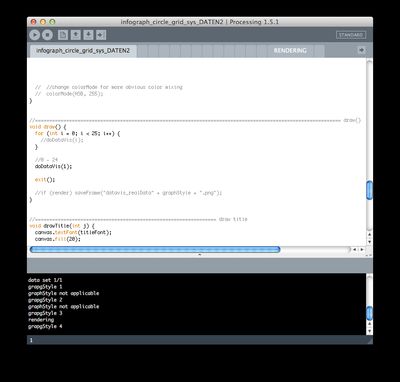Click the 'void draw() {' line
The width and height of the screenshot is (400, 382).
tap(48, 127)
